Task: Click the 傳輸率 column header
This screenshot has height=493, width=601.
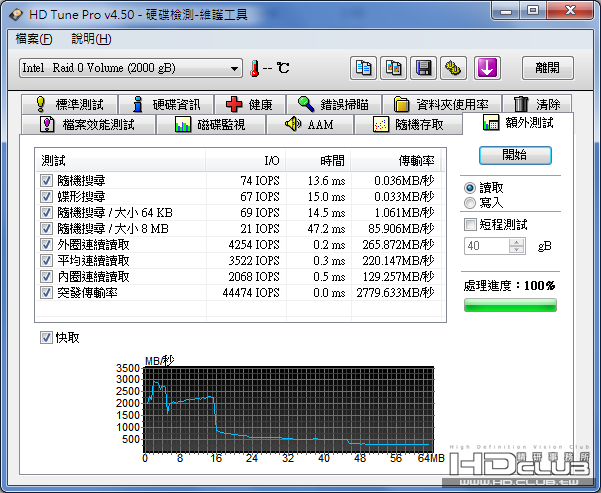Action: pyautogui.click(x=396, y=160)
